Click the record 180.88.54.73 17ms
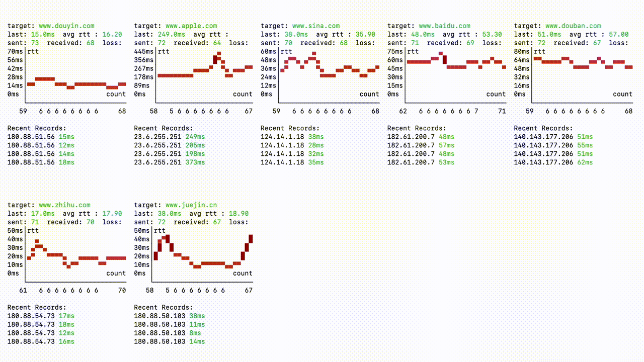The image size is (644, 362). click(41, 316)
